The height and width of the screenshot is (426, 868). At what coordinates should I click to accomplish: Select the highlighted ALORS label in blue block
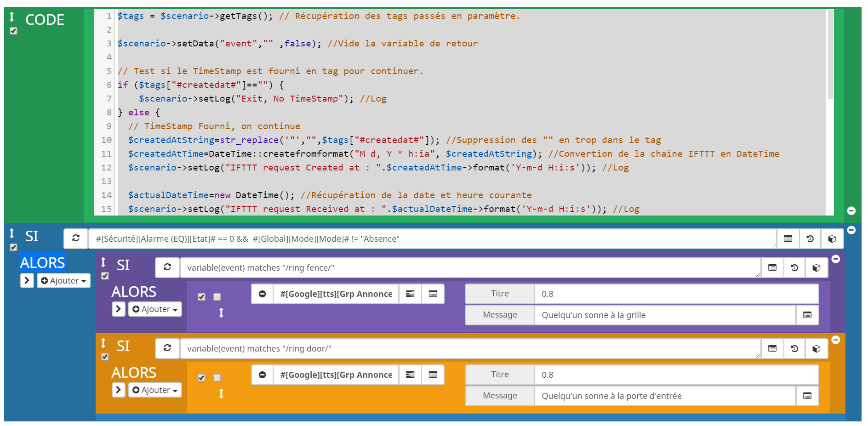(x=42, y=263)
